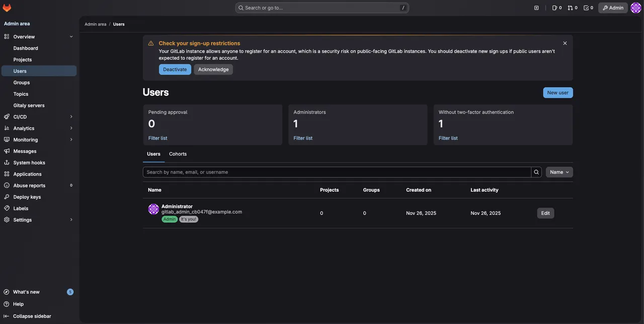The image size is (644, 324).
Task: Open the Name sort dropdown
Action: 559,172
